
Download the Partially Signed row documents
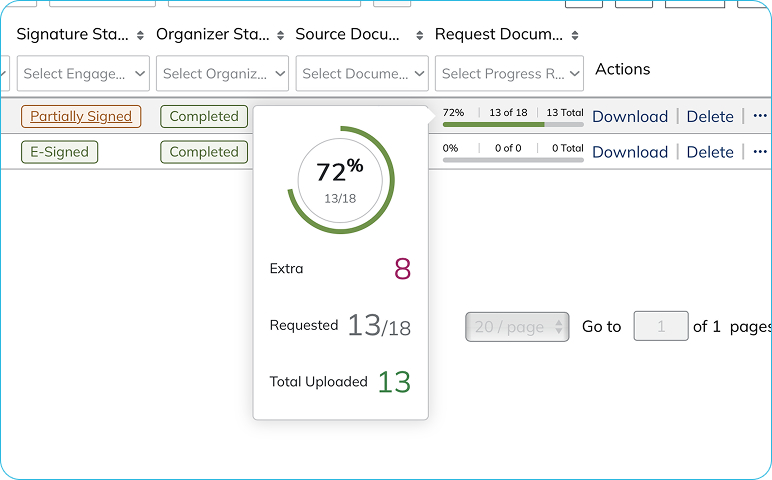click(630, 116)
